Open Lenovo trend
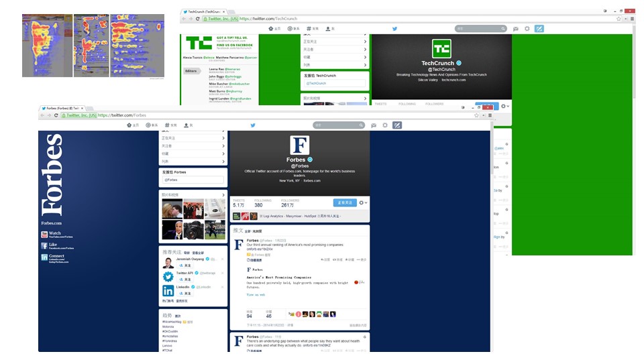The image size is (644, 362). point(167,346)
